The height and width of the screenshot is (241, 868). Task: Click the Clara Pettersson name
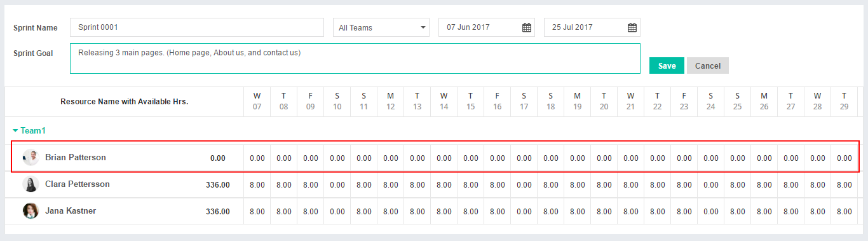(78, 184)
